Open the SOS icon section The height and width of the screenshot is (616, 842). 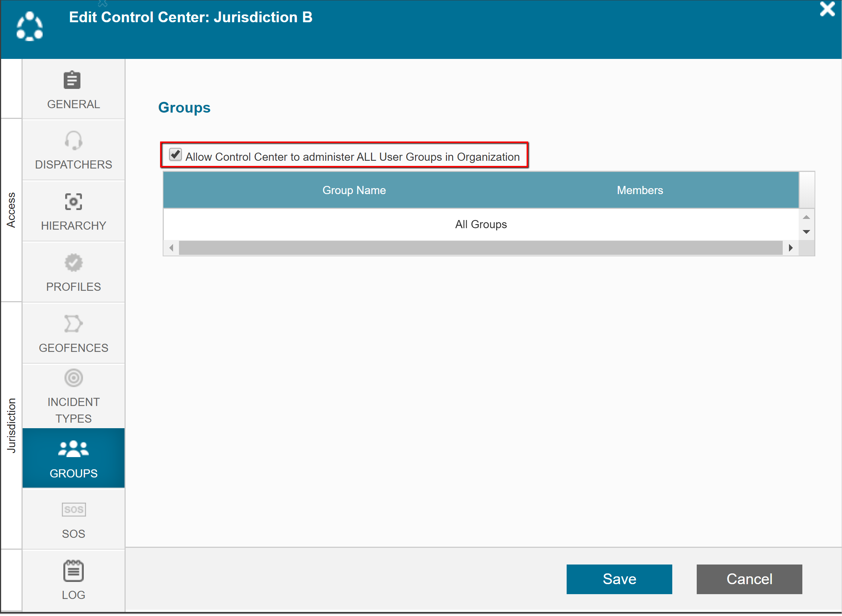pyautogui.click(x=73, y=510)
